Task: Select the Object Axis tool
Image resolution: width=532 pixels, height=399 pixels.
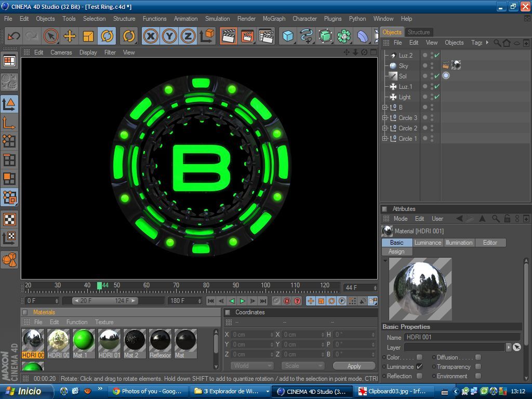Action: tap(9, 123)
